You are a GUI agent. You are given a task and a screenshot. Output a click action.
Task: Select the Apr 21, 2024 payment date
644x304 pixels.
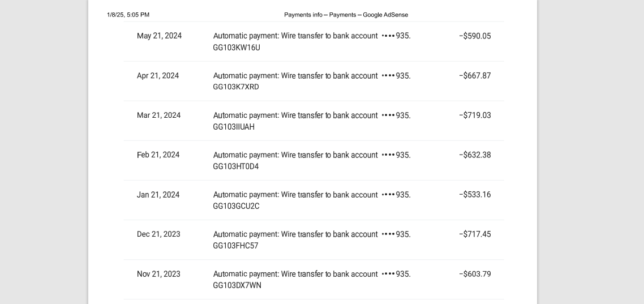pyautogui.click(x=158, y=76)
